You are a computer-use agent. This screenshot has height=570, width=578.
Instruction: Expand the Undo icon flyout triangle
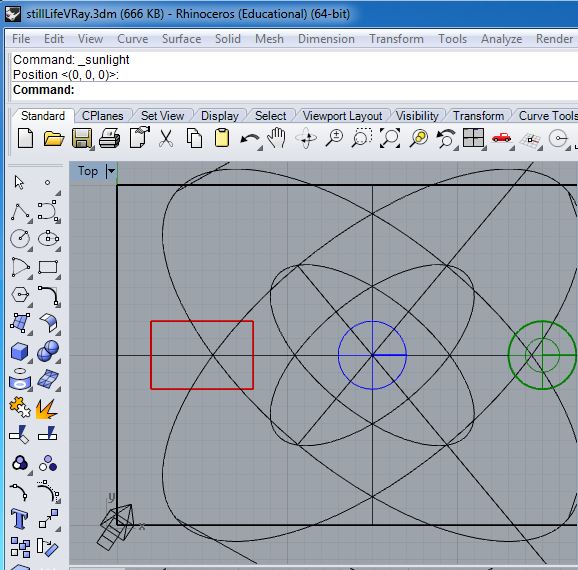[260, 148]
